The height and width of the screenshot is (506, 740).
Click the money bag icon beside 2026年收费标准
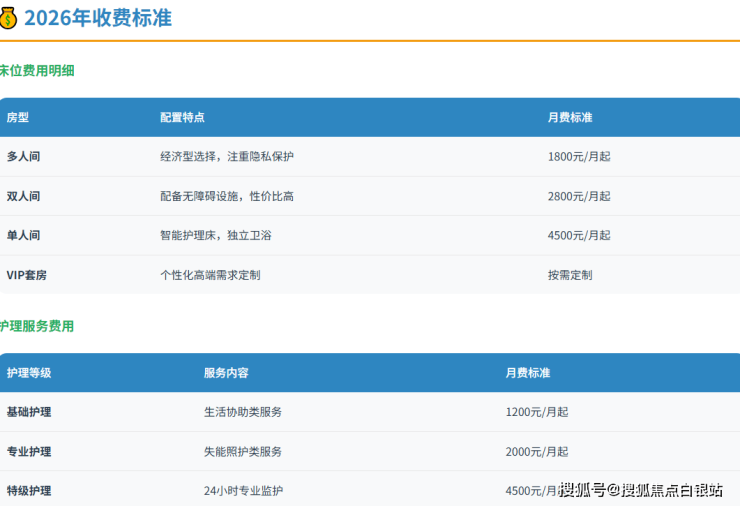(x=9, y=18)
